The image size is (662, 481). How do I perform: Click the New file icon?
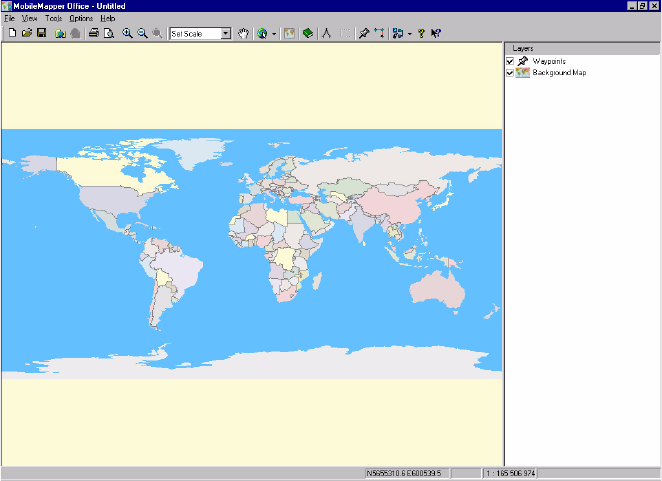coord(12,33)
